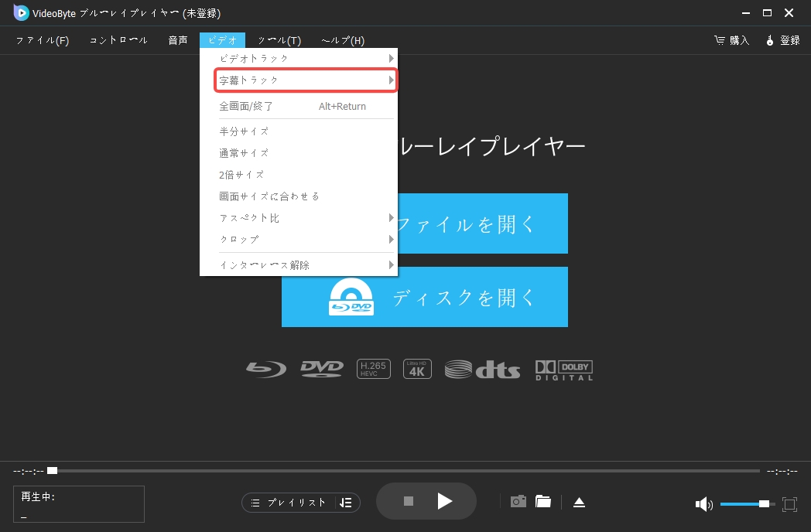Choose 通常サイズ from the menu

tap(299, 153)
